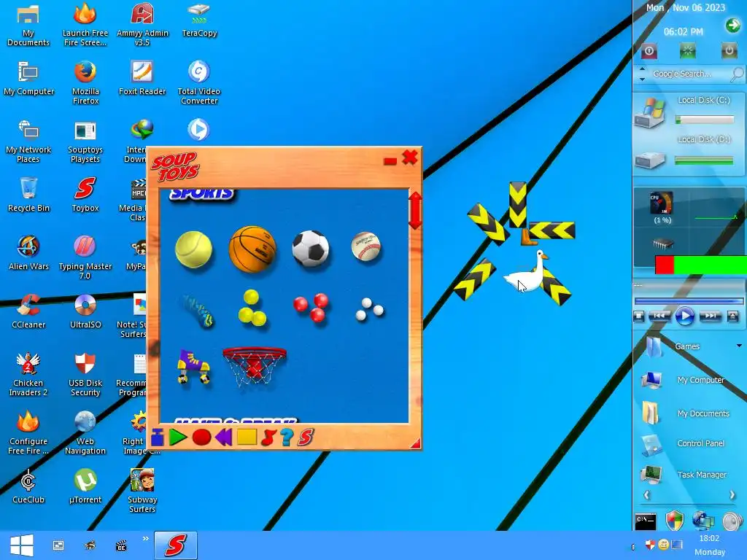Image resolution: width=747 pixels, height=560 pixels.
Task: Select the soccer ball toy
Action: point(310,248)
